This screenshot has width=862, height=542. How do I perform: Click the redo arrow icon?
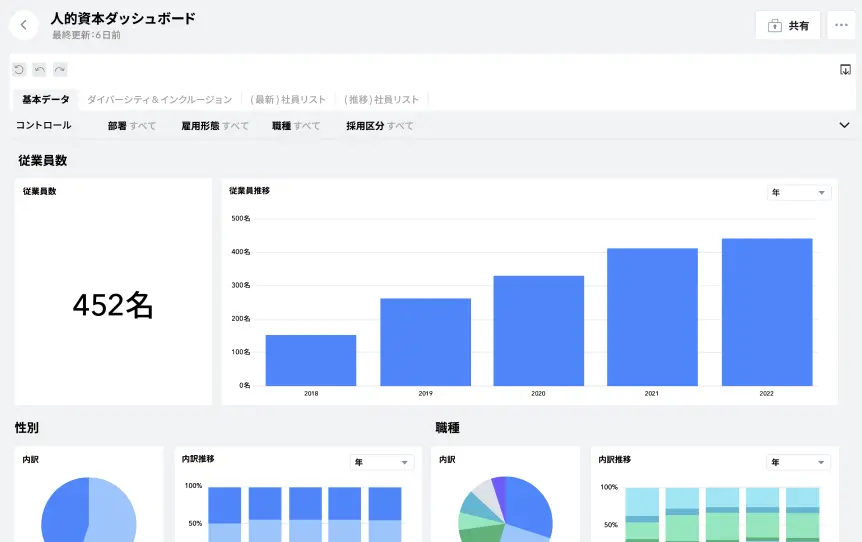[60, 69]
